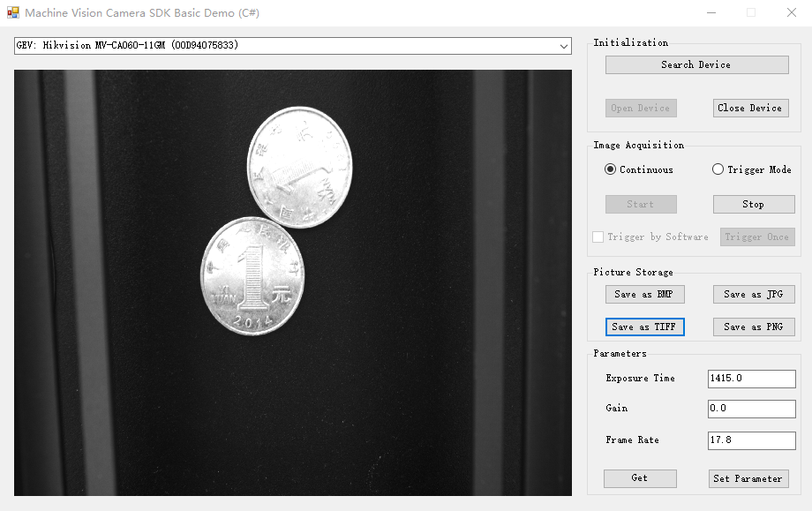Save the picture as TIFF
This screenshot has width=812, height=511.
click(x=644, y=327)
